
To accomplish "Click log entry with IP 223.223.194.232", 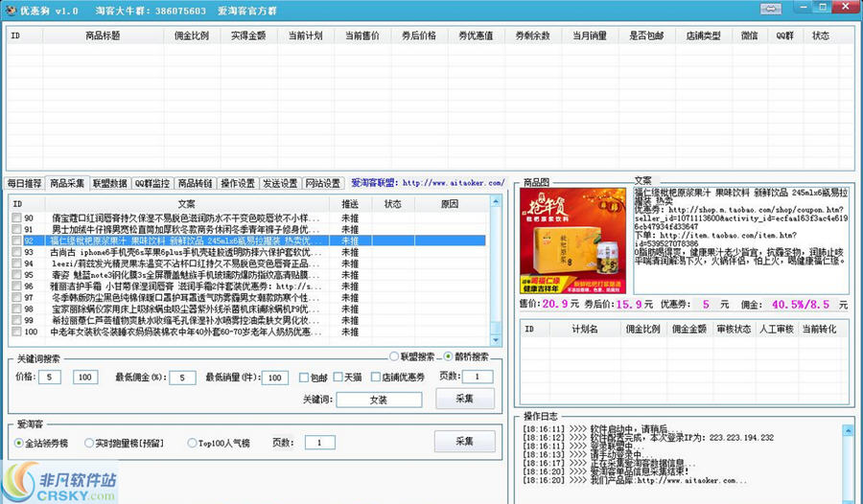I will click(648, 438).
